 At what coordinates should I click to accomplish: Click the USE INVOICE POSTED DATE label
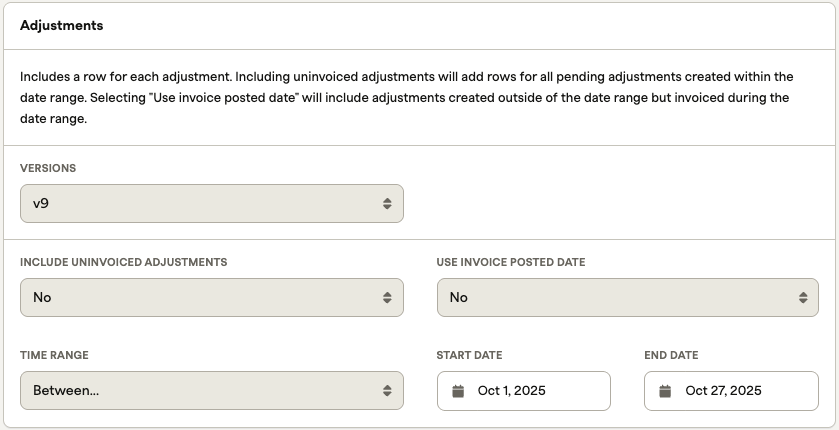click(x=511, y=262)
